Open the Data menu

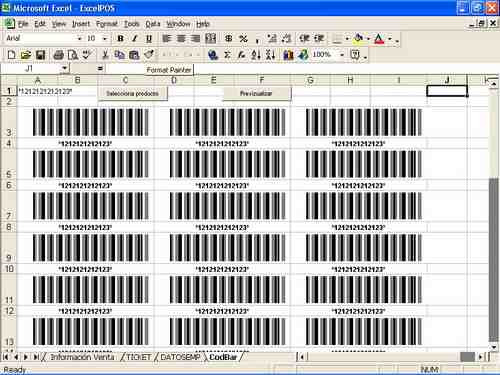153,24
